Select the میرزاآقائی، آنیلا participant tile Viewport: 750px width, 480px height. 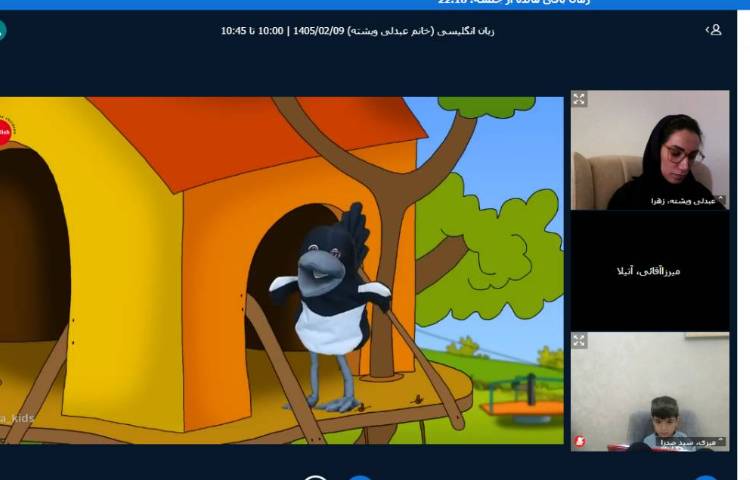650,271
